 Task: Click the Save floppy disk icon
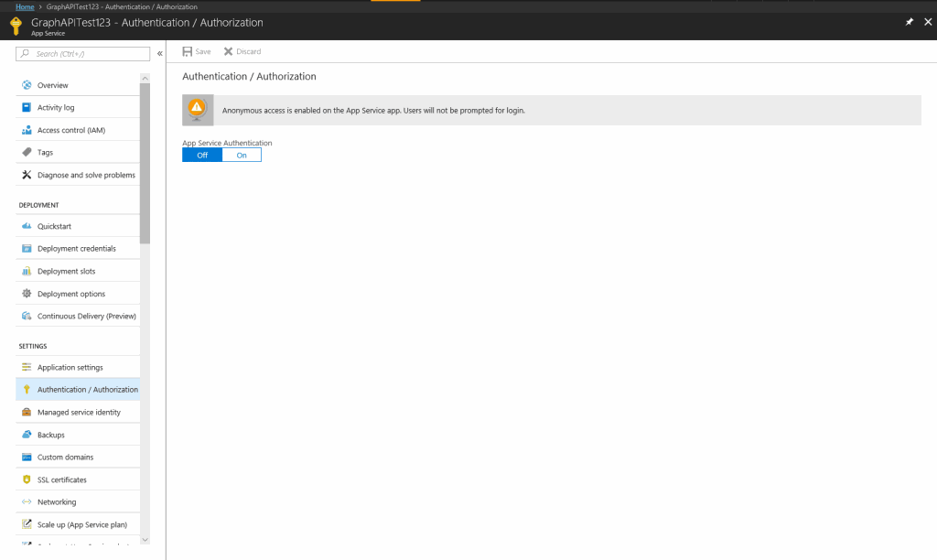tap(187, 51)
